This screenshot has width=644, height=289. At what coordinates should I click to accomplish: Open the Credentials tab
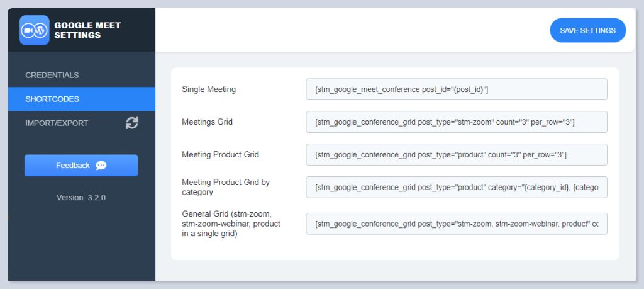(52, 75)
